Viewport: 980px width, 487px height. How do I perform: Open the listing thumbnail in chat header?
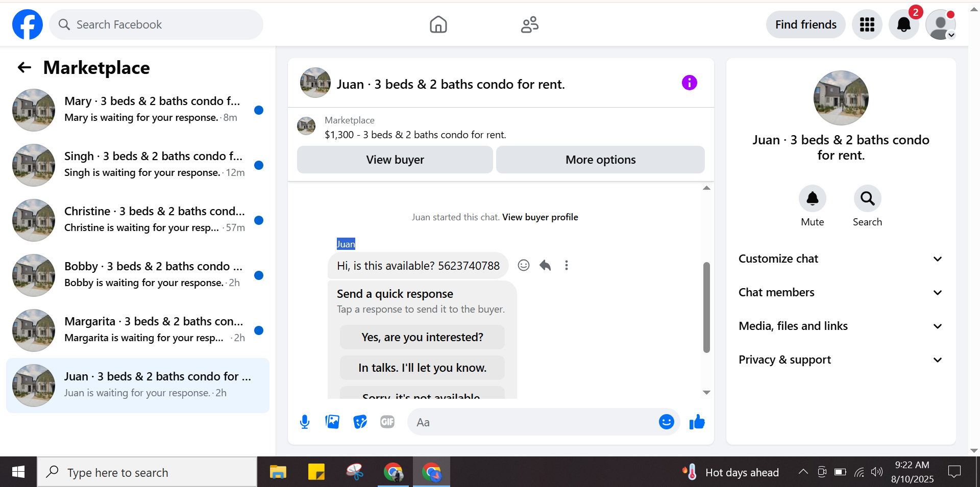tap(315, 83)
